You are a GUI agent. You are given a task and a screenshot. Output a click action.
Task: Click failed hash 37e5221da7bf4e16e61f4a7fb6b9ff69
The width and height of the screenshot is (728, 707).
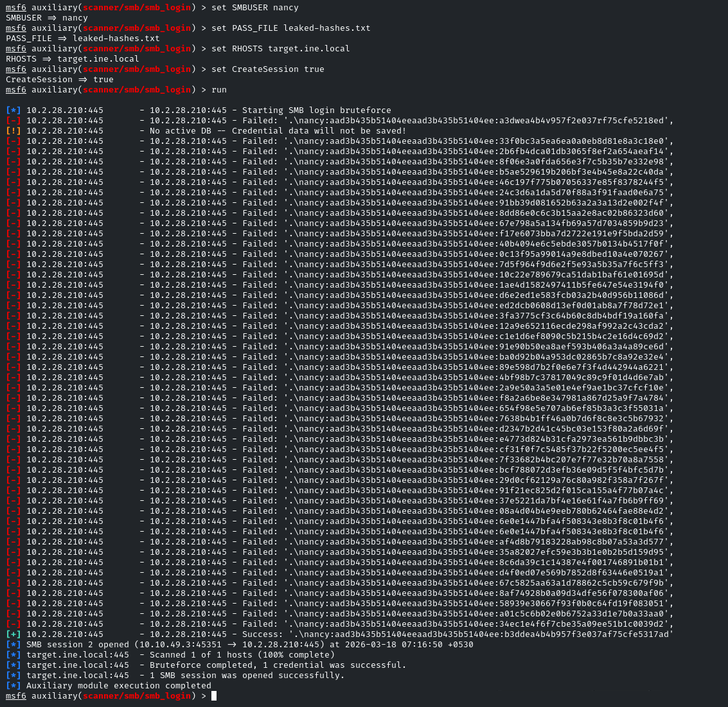click(582, 500)
